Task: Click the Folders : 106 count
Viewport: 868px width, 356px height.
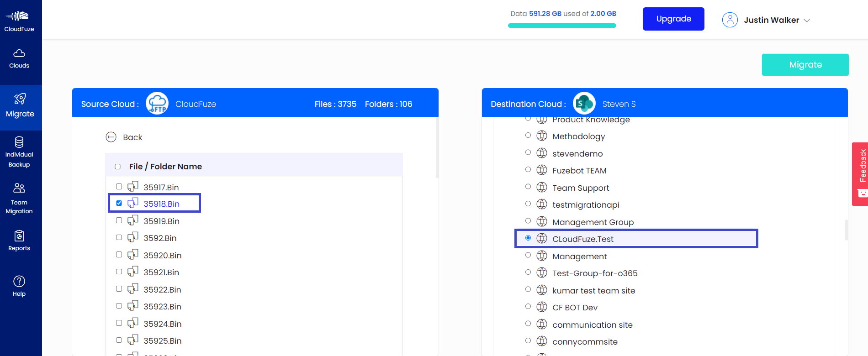Action: [388, 104]
